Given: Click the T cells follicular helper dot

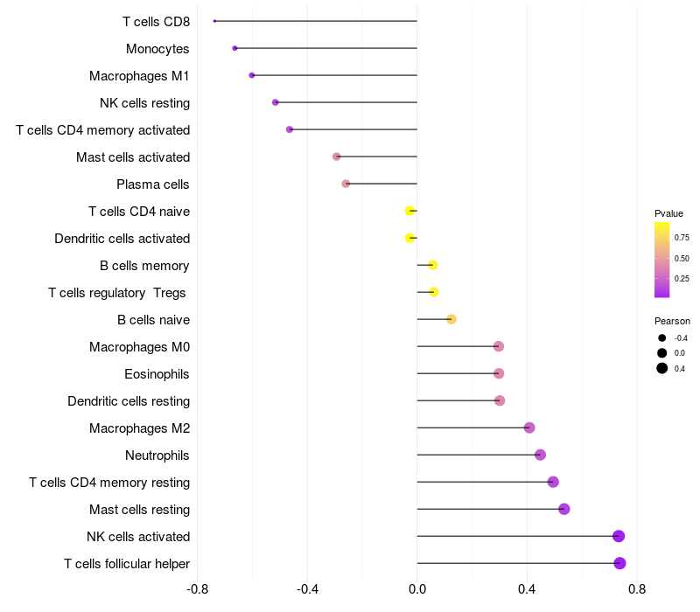Looking at the screenshot, I should [x=619, y=563].
